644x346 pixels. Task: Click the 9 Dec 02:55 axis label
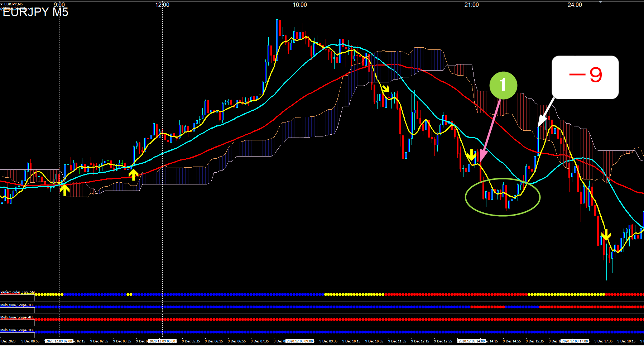pos(99,341)
